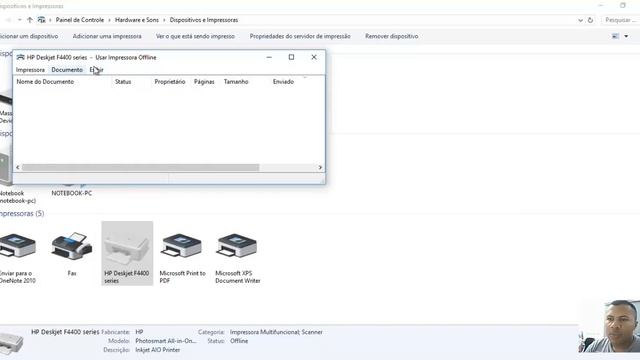Image resolution: width=640 pixels, height=360 pixels.
Task: Open the Documento menu in print queue
Action: (x=67, y=70)
